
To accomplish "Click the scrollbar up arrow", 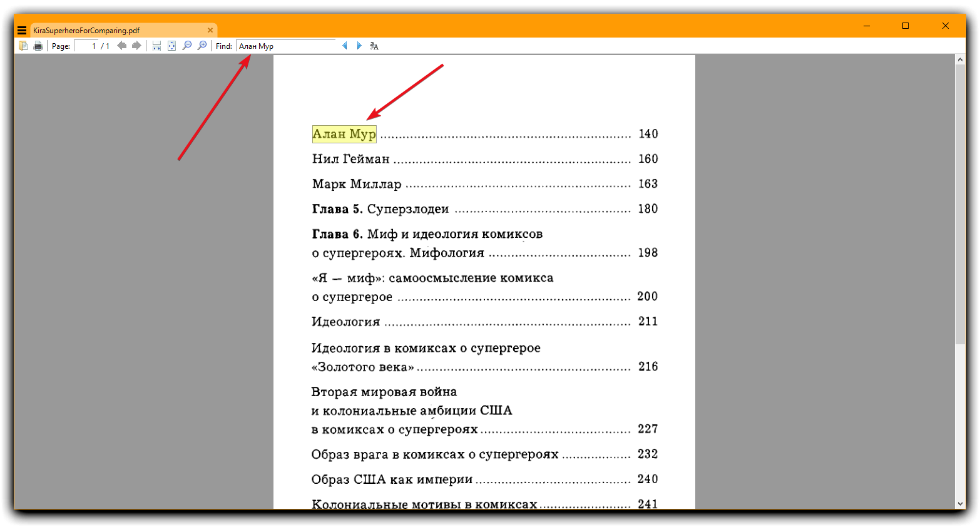I will tap(960, 59).
